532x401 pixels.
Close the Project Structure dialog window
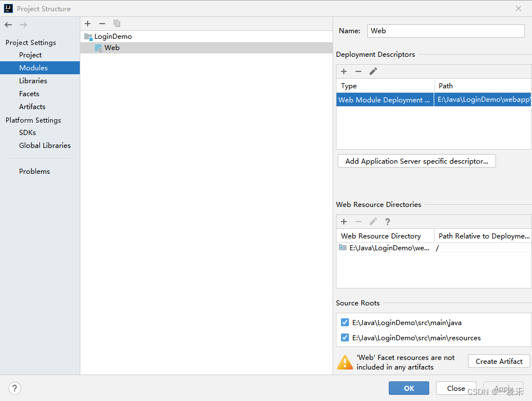519,8
